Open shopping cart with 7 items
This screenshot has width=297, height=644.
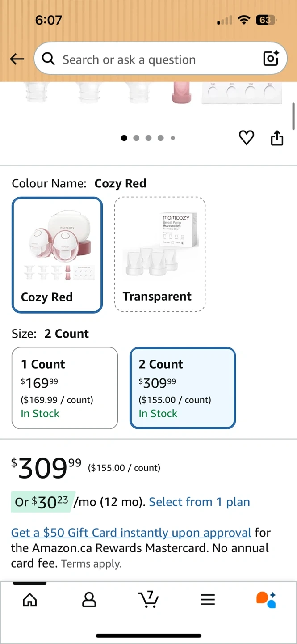point(148,599)
